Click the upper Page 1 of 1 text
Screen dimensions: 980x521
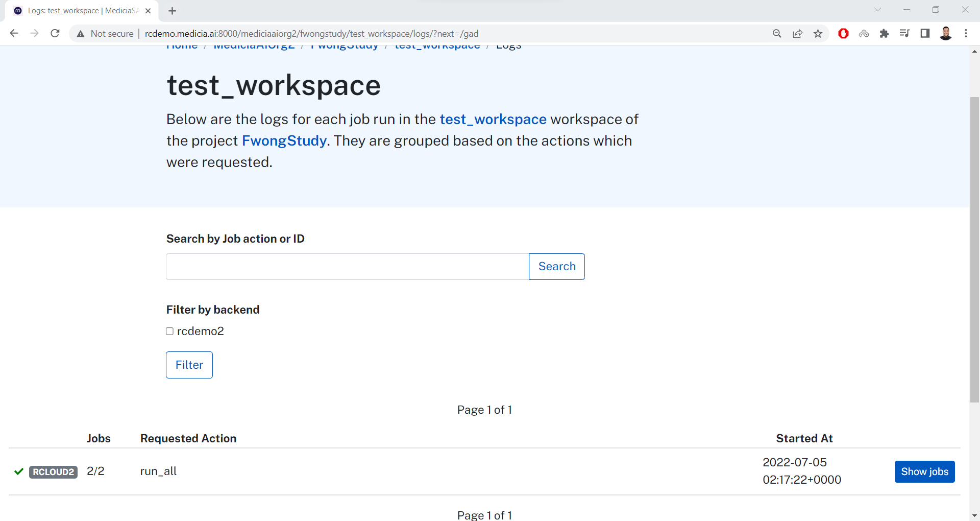(484, 410)
